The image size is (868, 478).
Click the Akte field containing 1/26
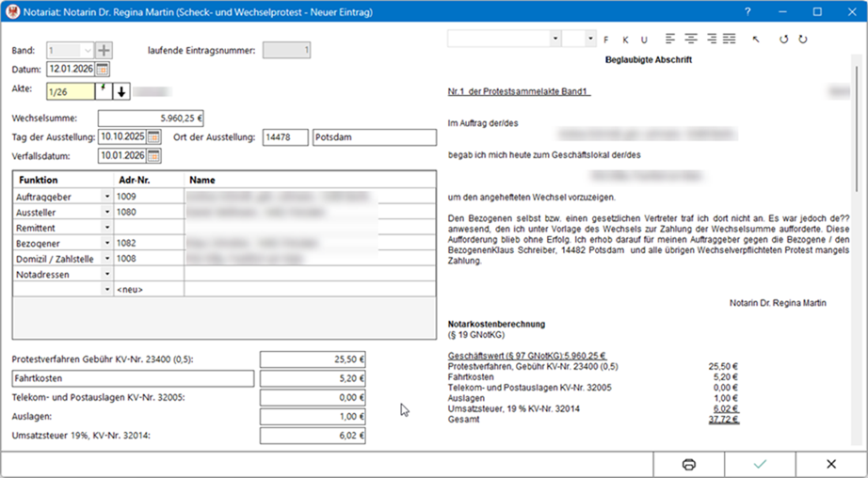point(71,92)
